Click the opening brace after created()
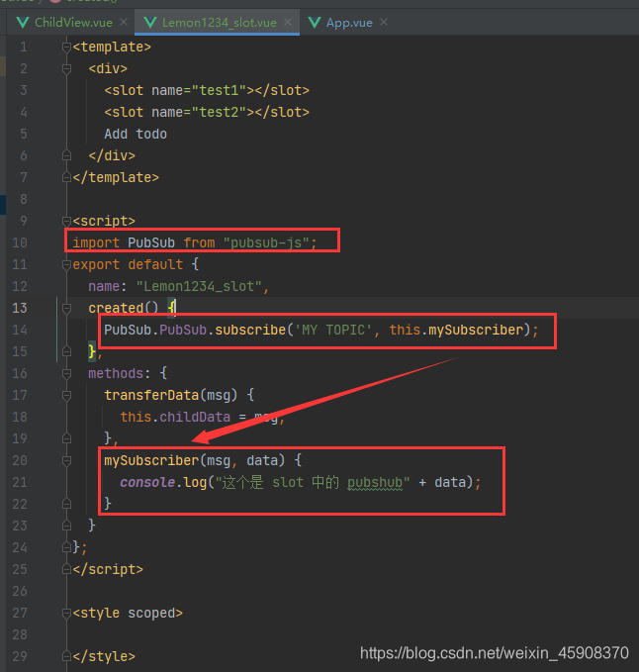639x672 pixels. (171, 308)
